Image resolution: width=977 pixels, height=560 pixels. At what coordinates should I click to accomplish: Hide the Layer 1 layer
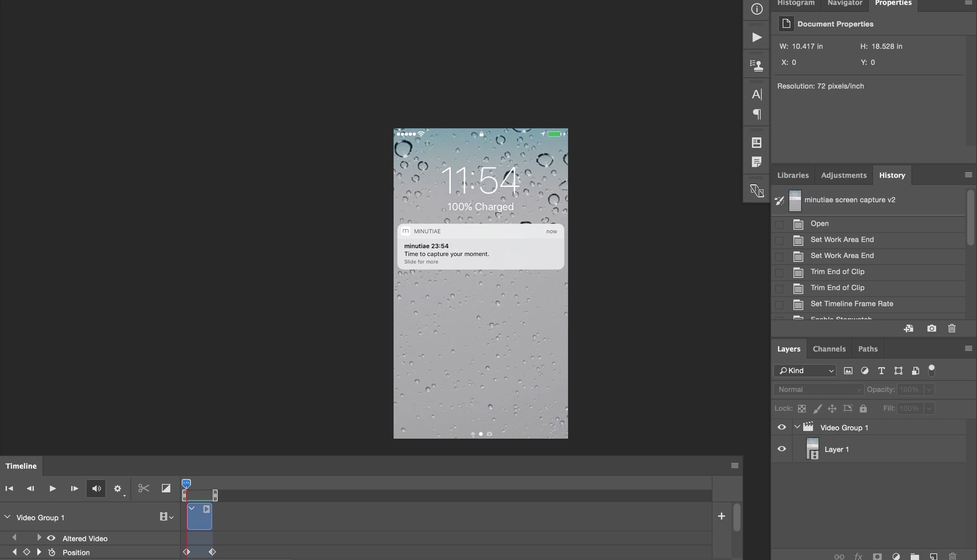coord(782,449)
